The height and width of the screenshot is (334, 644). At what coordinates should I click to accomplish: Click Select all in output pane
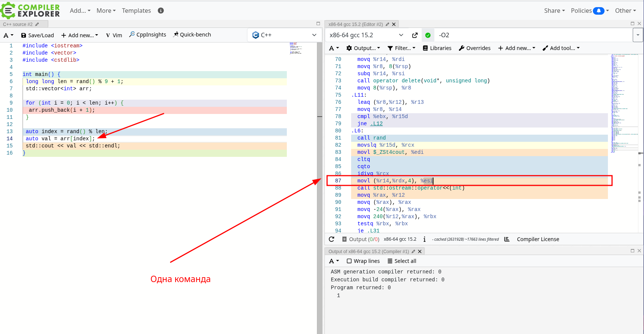[402, 261]
